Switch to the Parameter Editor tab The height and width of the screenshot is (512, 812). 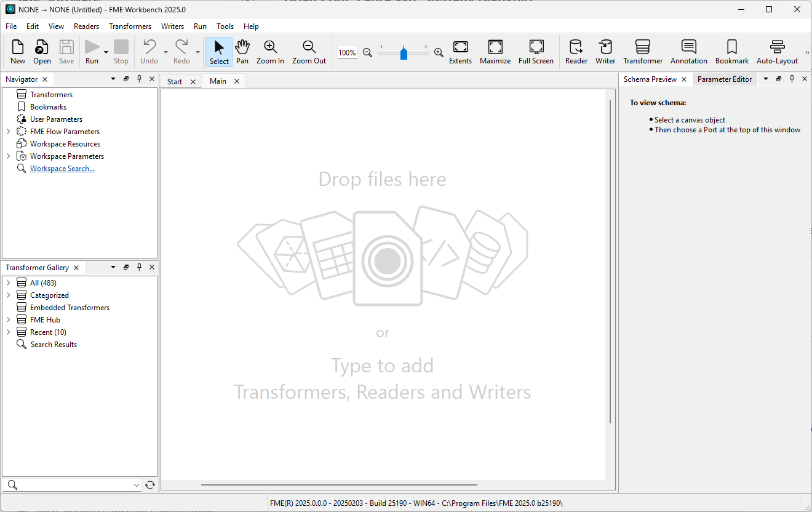click(724, 79)
